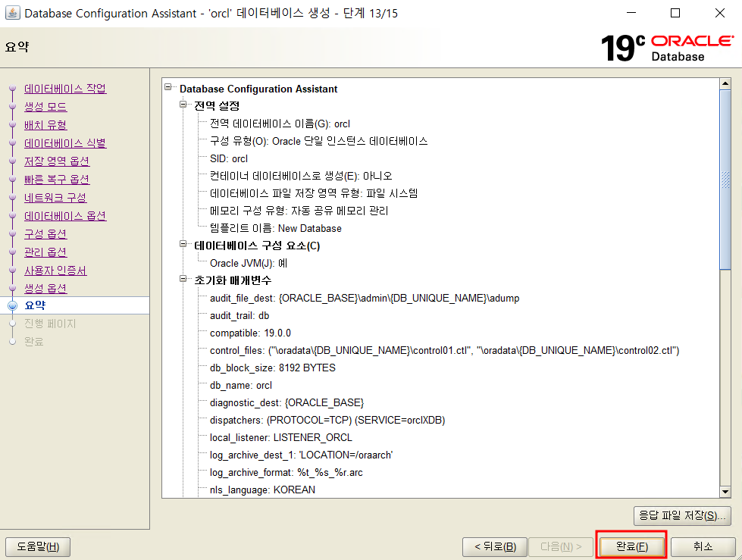The width and height of the screenshot is (742, 560).
Task: Select the diagnostic_dest parameter row
Action: (x=286, y=403)
